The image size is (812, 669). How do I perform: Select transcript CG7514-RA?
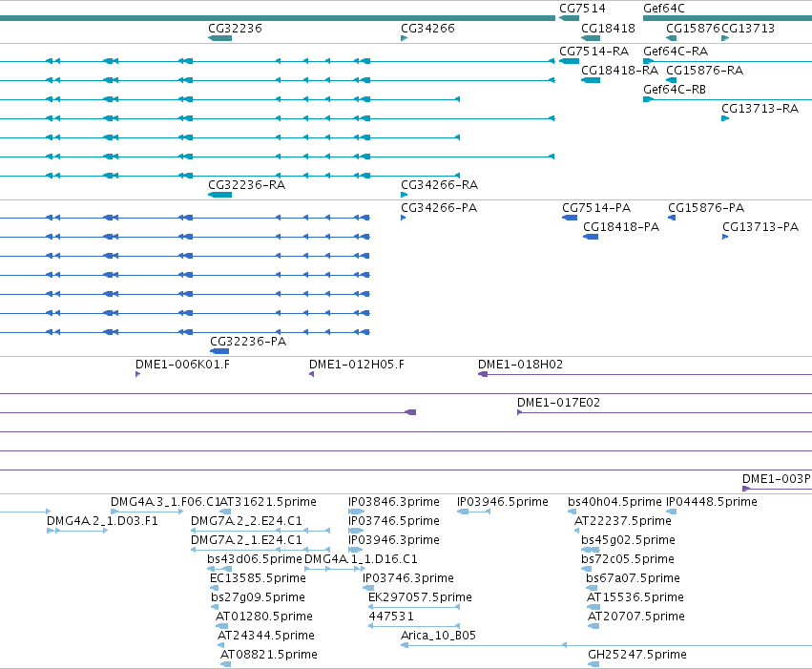[593, 52]
